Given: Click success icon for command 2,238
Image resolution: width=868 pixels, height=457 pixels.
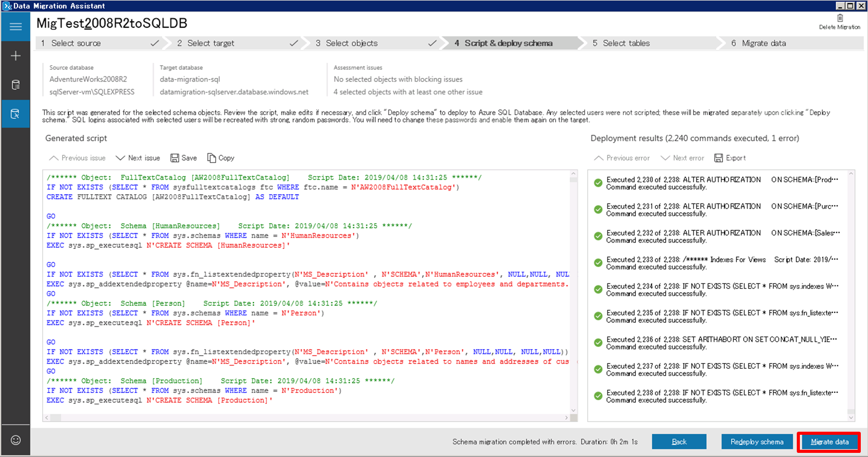Looking at the screenshot, I should (598, 396).
